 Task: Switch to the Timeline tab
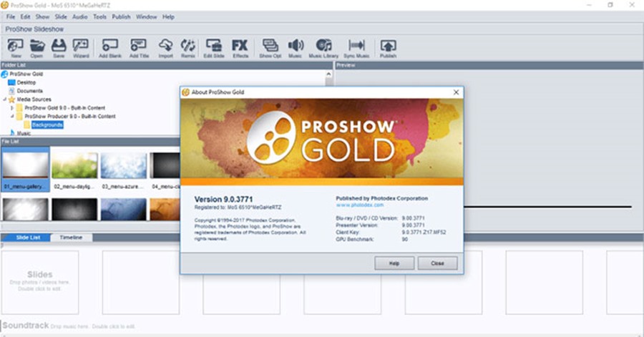point(71,238)
